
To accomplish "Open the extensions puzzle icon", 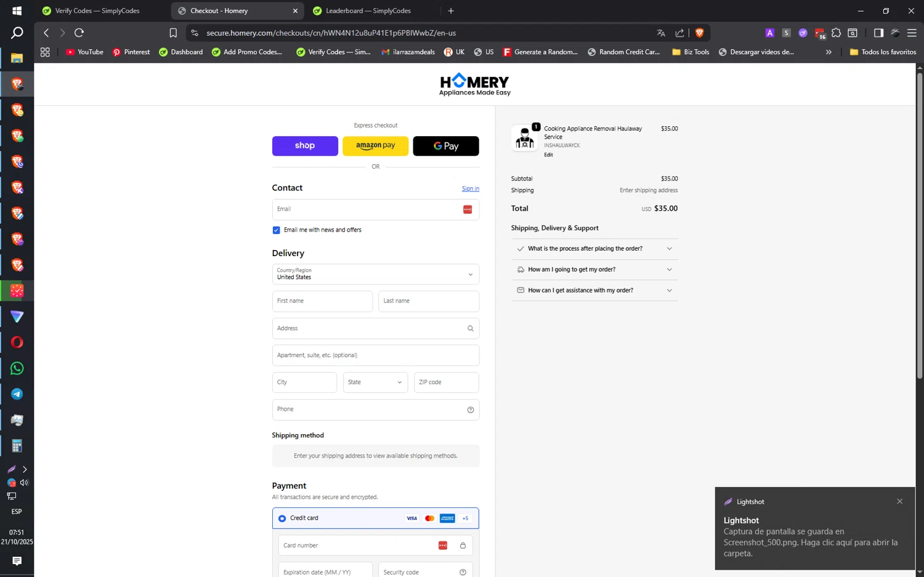I will click(836, 33).
